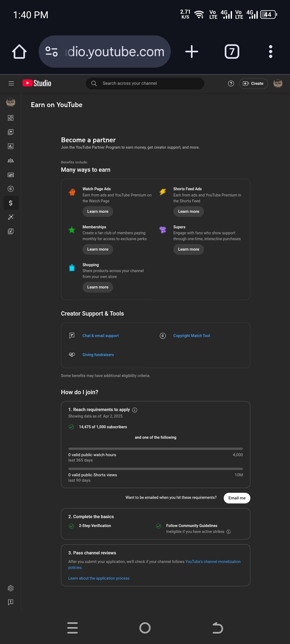The width and height of the screenshot is (290, 644).
Task: Open account avatar in Studio header
Action: 278,83
